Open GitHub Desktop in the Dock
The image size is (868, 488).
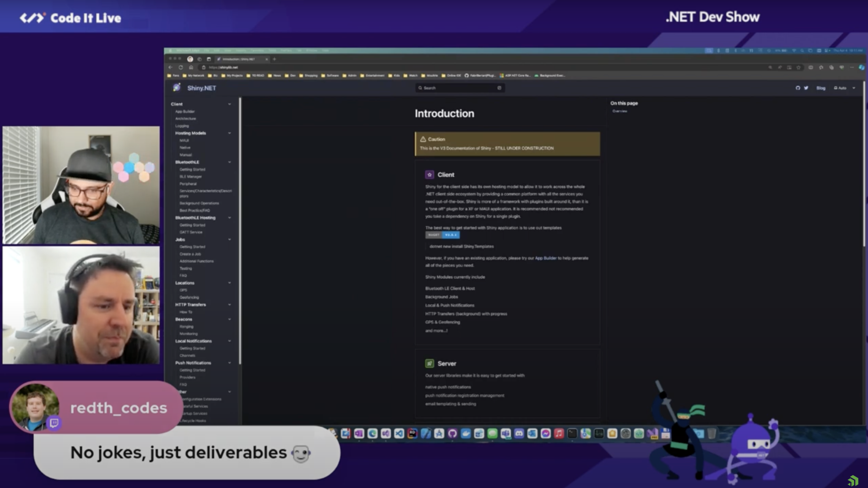(452, 434)
